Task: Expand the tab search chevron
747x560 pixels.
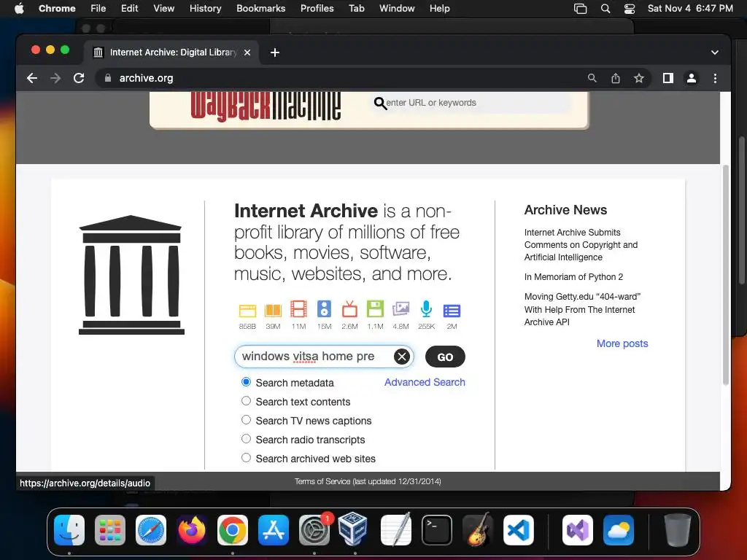Action: point(715,52)
